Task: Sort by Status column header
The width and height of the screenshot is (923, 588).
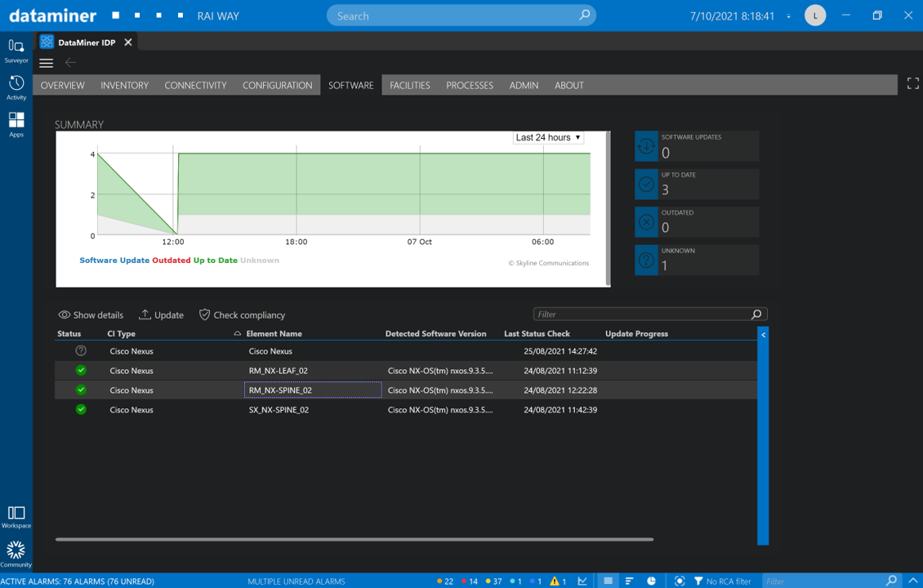Action: pyautogui.click(x=69, y=334)
